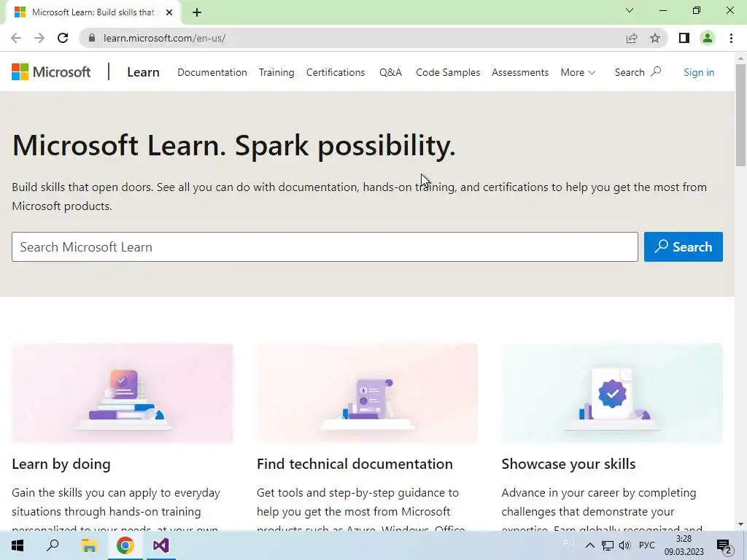Click the page vertical scrollbar thumb
The width and height of the screenshot is (747, 560).
pos(740,114)
